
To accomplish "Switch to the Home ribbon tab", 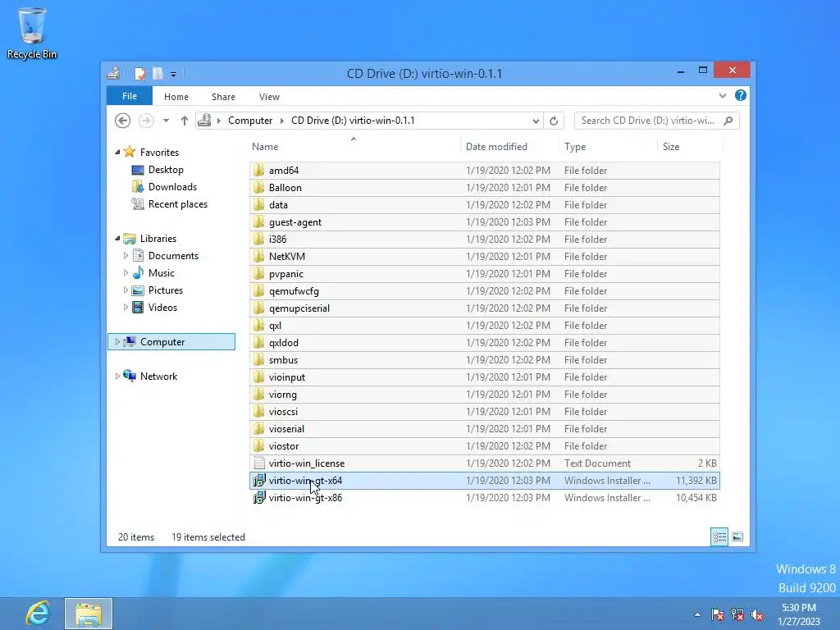I will coord(176,97).
